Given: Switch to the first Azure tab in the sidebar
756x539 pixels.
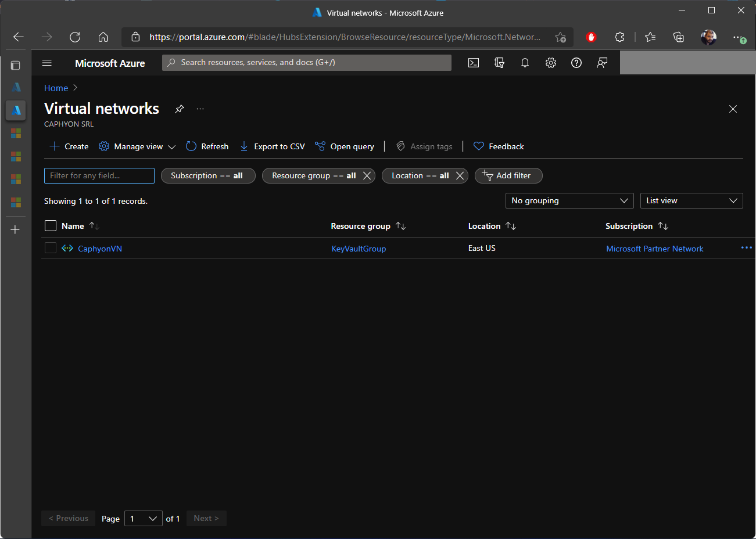Looking at the screenshot, I should [x=16, y=87].
